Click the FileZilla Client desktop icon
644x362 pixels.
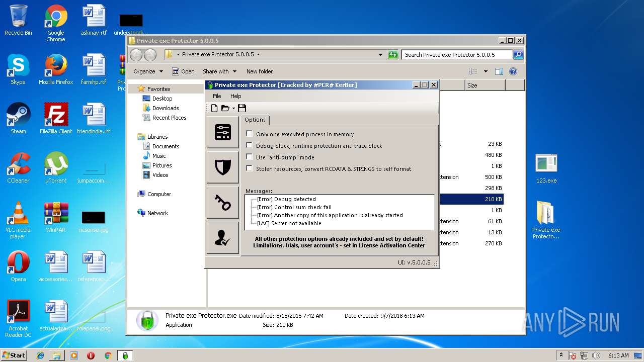pyautogui.click(x=56, y=119)
